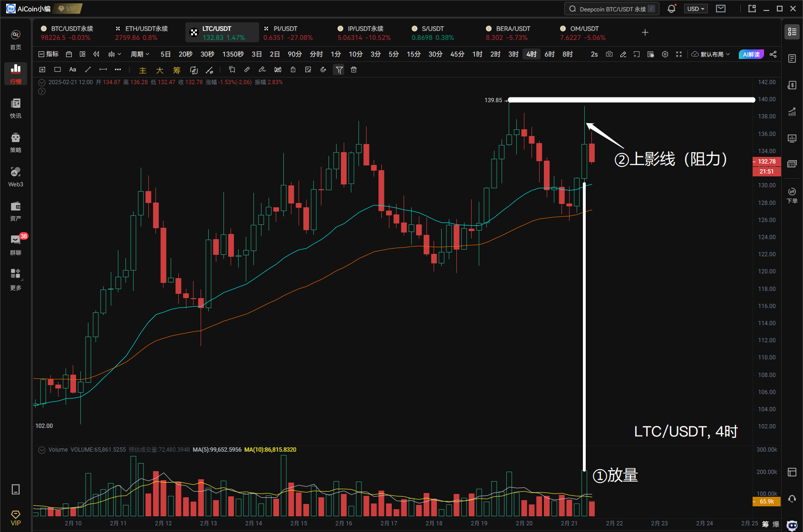Open the Web3 sidebar icon
Screen dimensions: 803x532
click(x=16, y=176)
